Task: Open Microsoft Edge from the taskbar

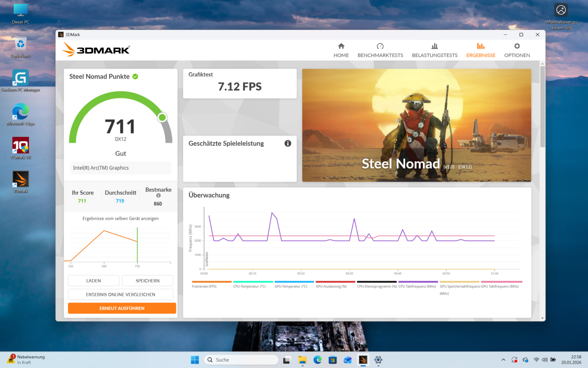Action: [x=318, y=360]
